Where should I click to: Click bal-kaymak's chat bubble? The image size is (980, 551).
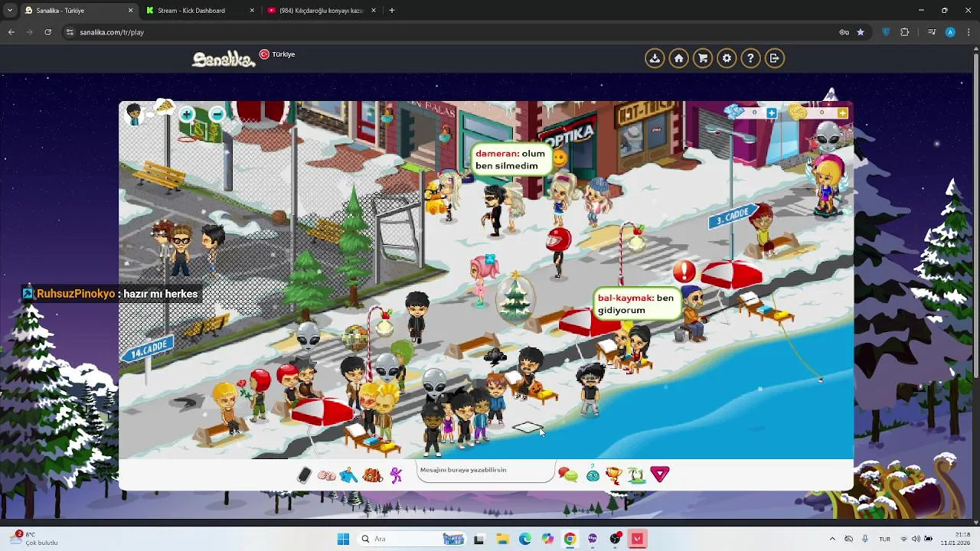pos(635,304)
